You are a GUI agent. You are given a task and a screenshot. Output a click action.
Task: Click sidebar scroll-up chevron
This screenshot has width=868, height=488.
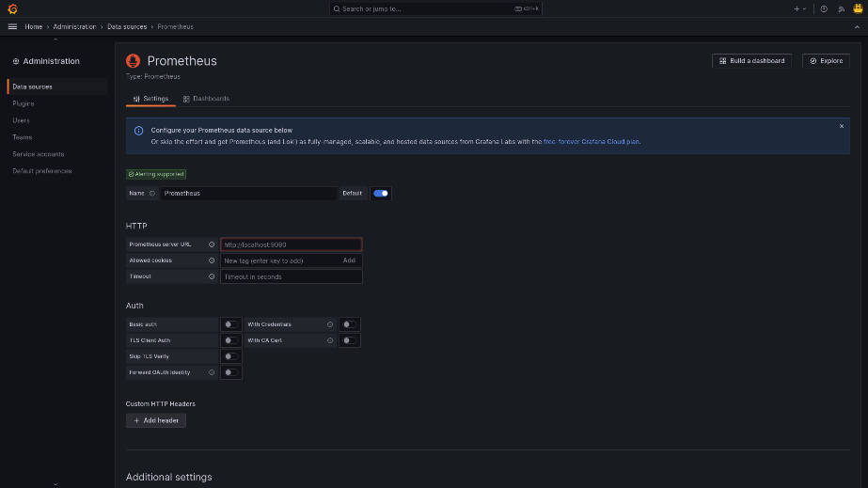coord(55,39)
